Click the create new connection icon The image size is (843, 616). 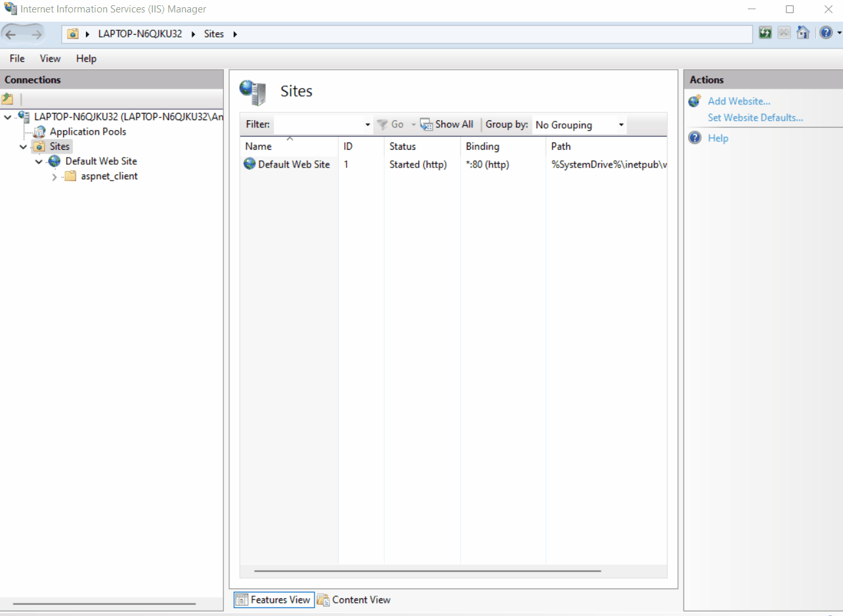[x=8, y=99]
